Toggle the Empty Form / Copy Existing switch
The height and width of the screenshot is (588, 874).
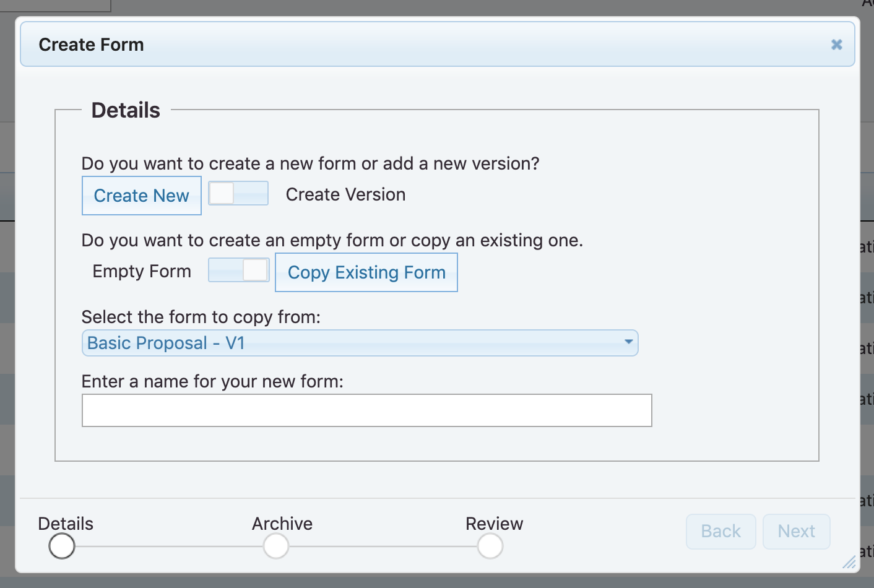pyautogui.click(x=238, y=270)
